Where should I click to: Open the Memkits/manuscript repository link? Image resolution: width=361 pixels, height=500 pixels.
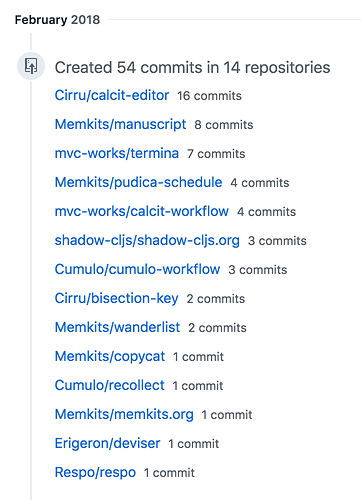[x=120, y=124]
